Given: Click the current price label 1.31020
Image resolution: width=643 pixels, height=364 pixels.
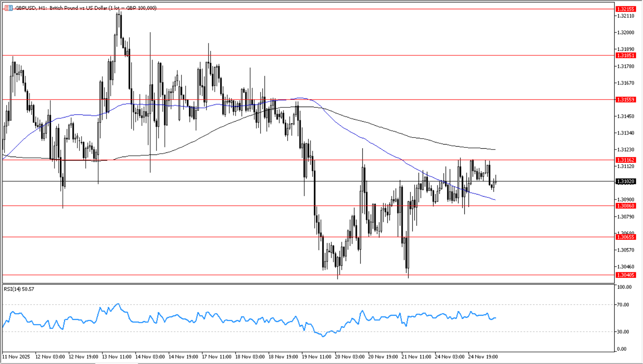Looking at the screenshot, I should (x=626, y=182).
